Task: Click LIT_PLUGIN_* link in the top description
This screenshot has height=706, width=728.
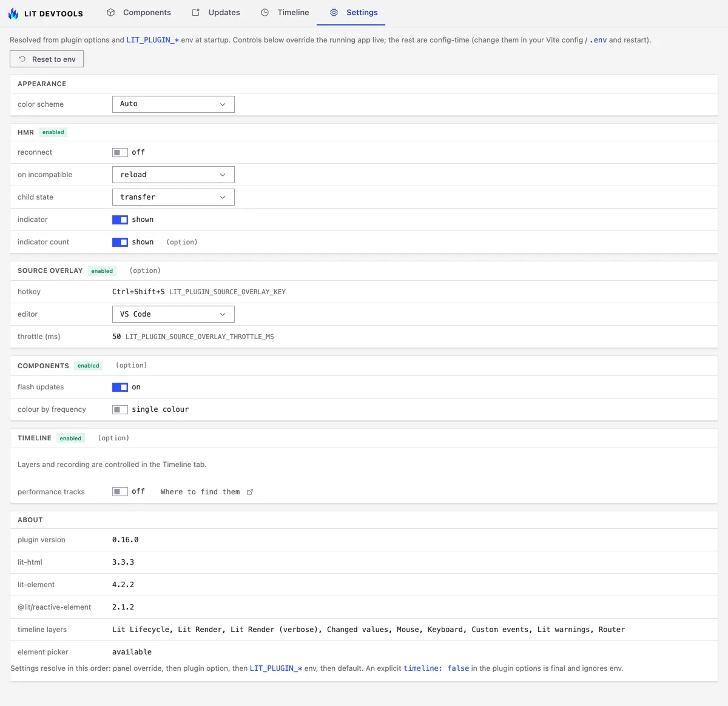Action: click(153, 40)
